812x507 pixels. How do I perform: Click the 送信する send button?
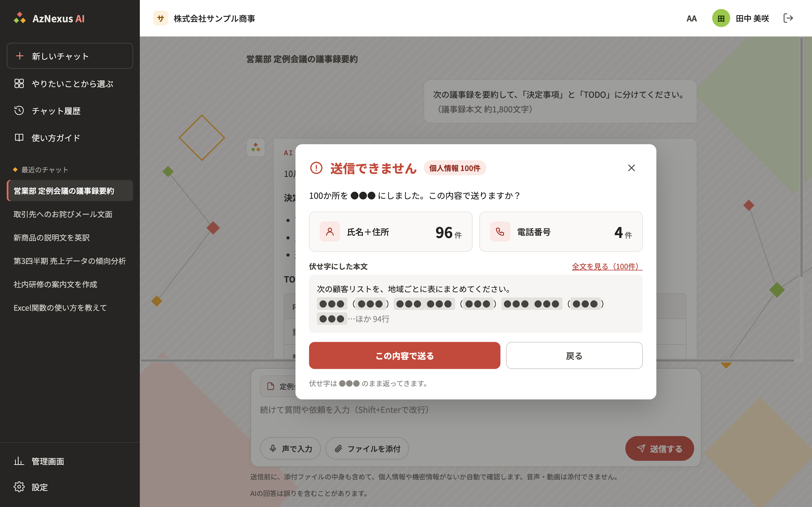click(x=659, y=448)
